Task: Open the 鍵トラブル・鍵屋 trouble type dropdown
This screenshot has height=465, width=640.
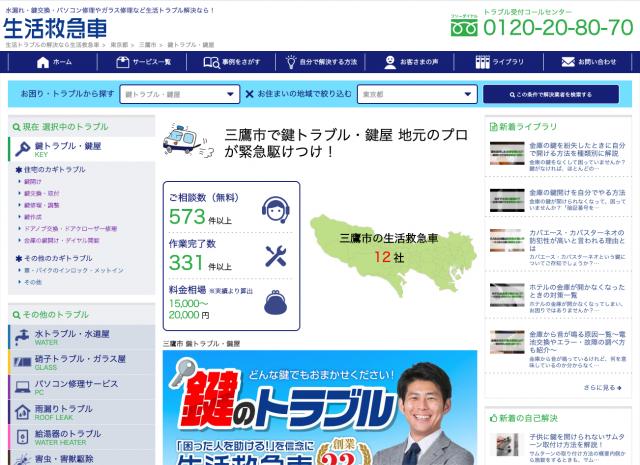Action: tap(178, 94)
